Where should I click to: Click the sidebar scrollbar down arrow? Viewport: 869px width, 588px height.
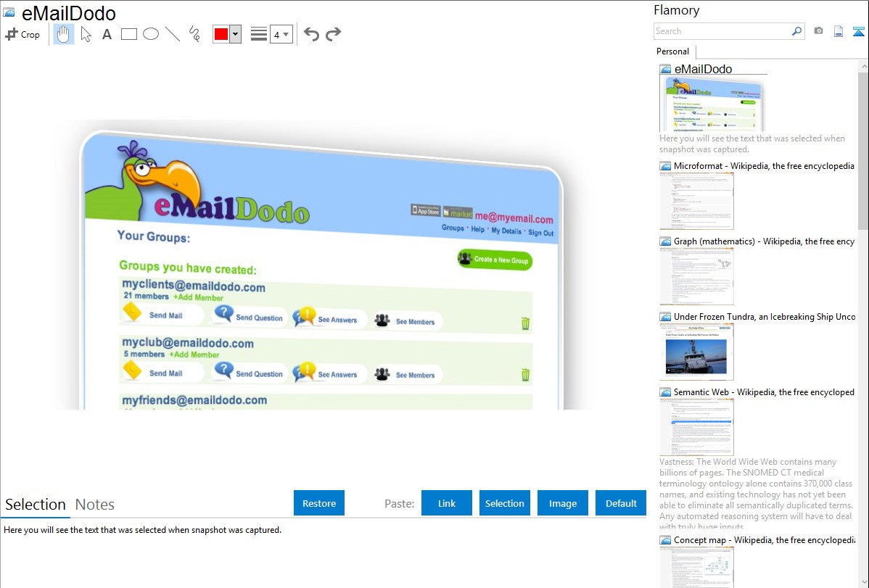pyautogui.click(x=863, y=581)
